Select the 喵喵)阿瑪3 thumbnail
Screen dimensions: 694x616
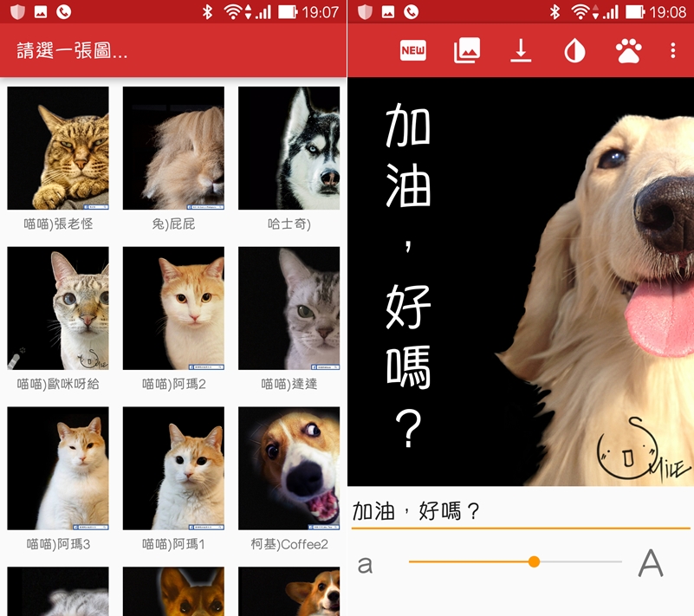pyautogui.click(x=58, y=469)
